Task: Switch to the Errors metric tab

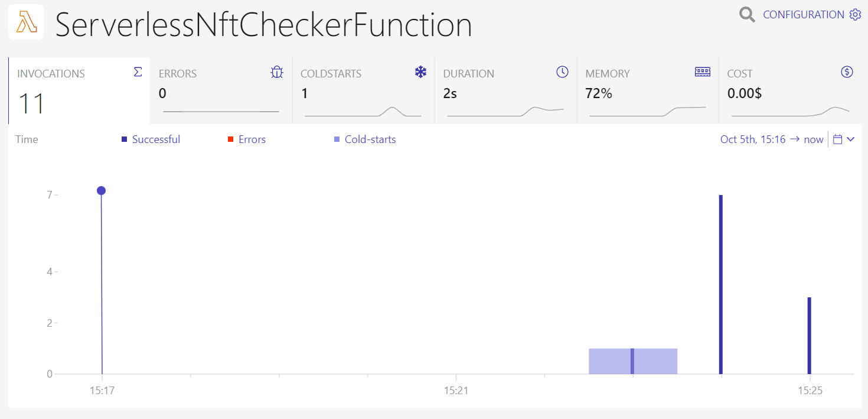Action: pos(221,90)
